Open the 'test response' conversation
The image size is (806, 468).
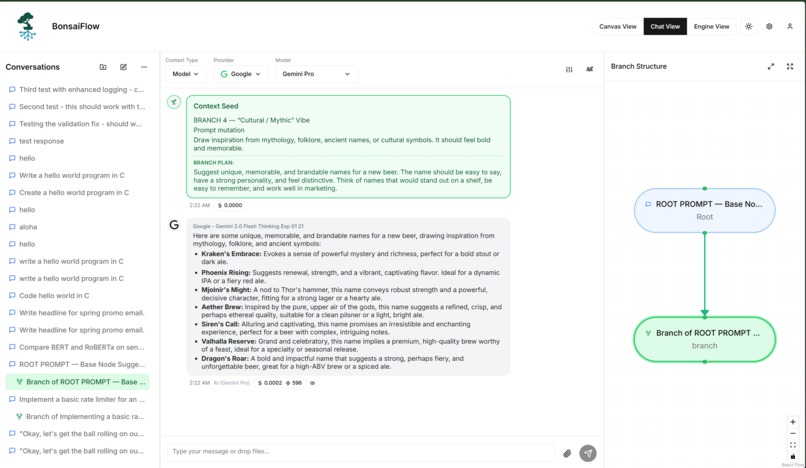pyautogui.click(x=77, y=141)
